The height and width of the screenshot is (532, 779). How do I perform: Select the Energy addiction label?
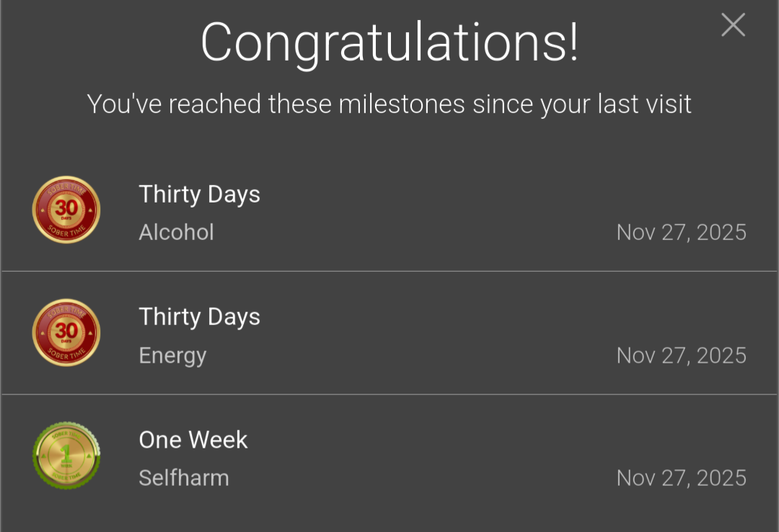point(172,355)
